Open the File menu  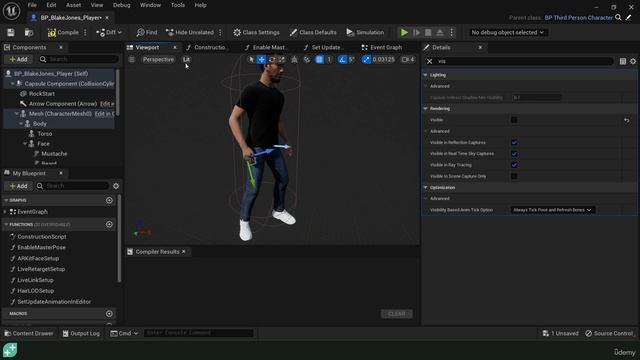tap(32, 5)
